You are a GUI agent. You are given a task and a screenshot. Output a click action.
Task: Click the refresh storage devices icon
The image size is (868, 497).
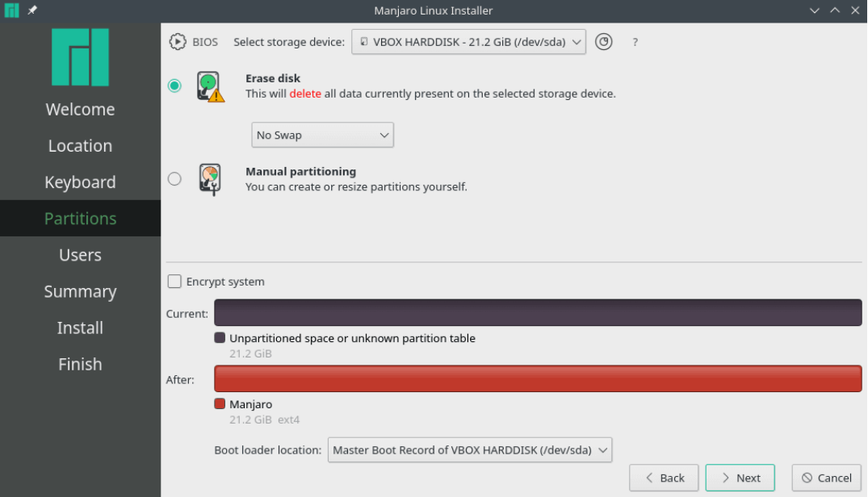(x=603, y=42)
